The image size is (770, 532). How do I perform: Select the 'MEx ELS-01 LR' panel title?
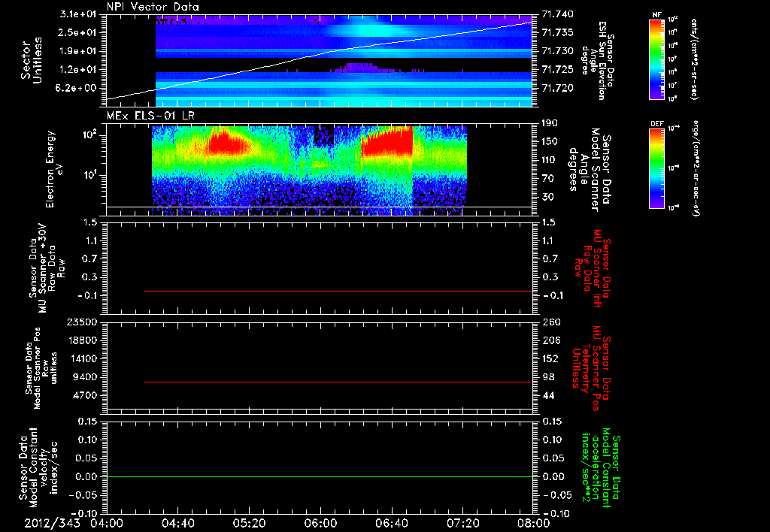pyautogui.click(x=150, y=116)
